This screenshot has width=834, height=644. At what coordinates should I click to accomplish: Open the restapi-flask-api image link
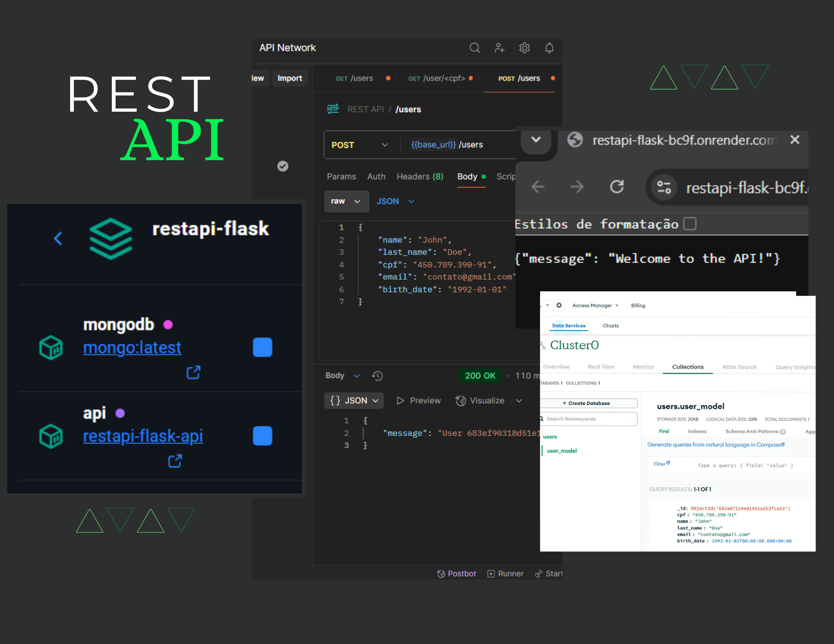(143, 436)
